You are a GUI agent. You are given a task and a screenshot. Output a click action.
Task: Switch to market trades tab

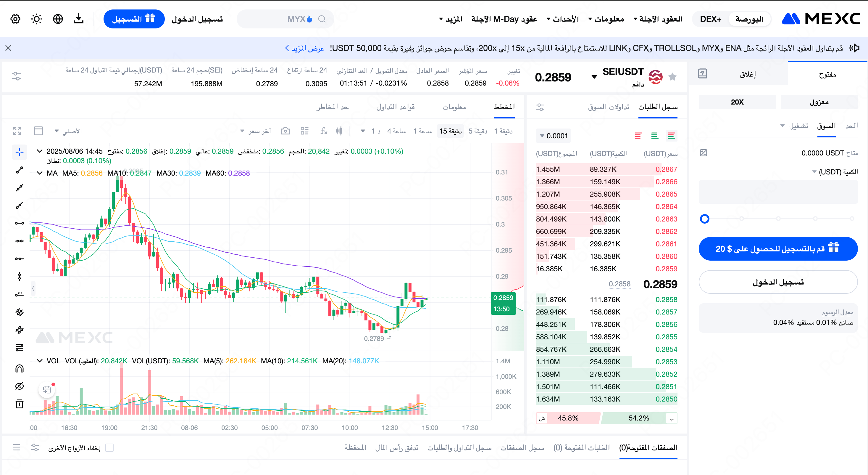609,107
